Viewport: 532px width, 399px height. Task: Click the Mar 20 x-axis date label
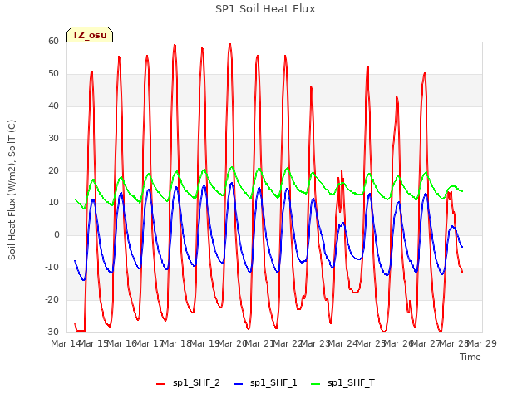pos(232,343)
